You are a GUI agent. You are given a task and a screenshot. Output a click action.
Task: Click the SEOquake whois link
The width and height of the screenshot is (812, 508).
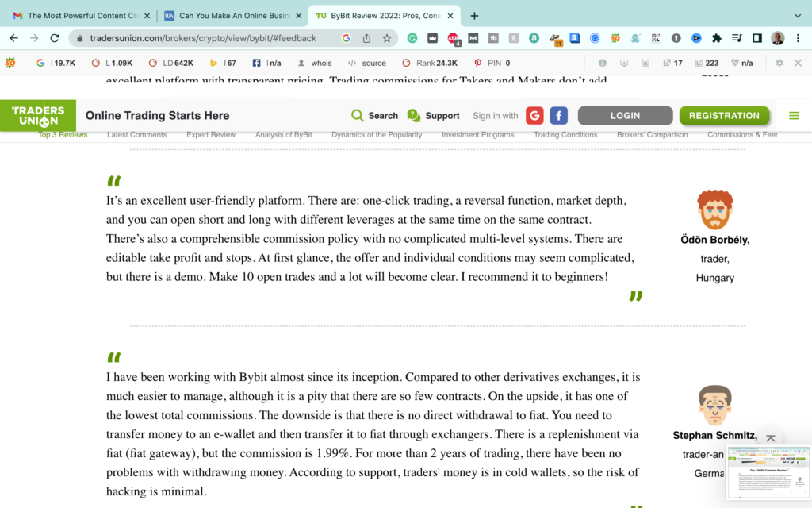[x=315, y=63]
